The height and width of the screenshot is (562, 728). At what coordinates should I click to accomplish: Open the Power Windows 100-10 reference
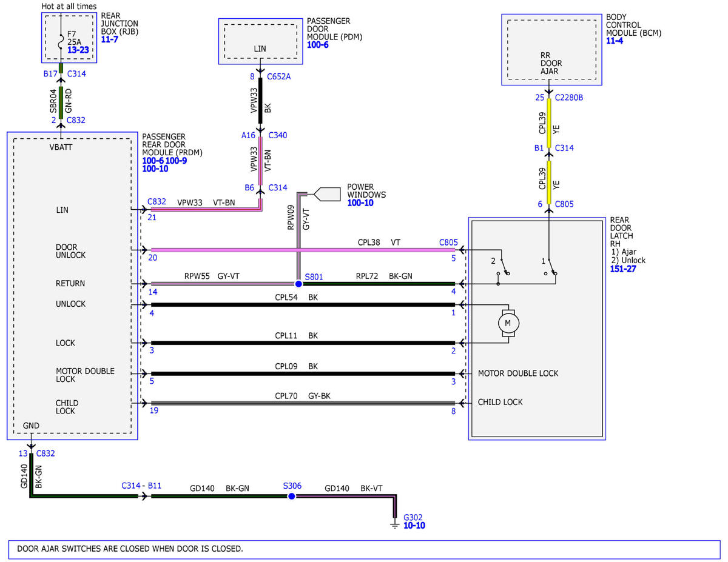click(x=360, y=202)
